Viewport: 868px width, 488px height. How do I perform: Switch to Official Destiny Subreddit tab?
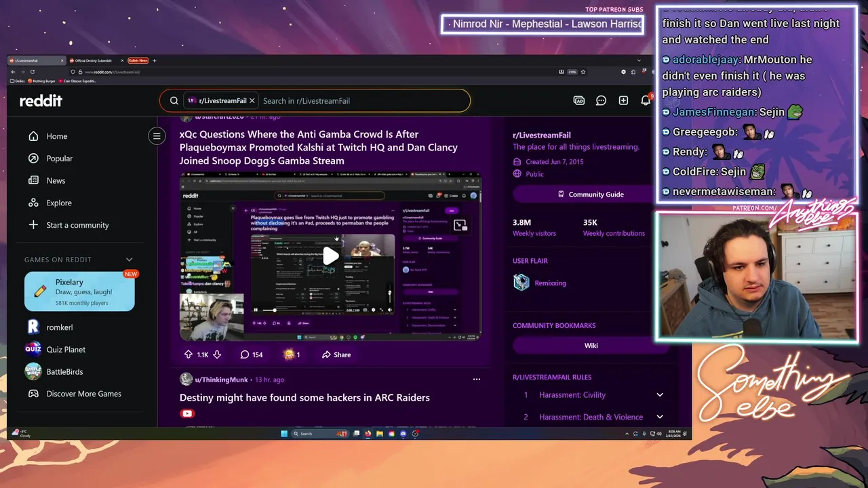point(95,61)
